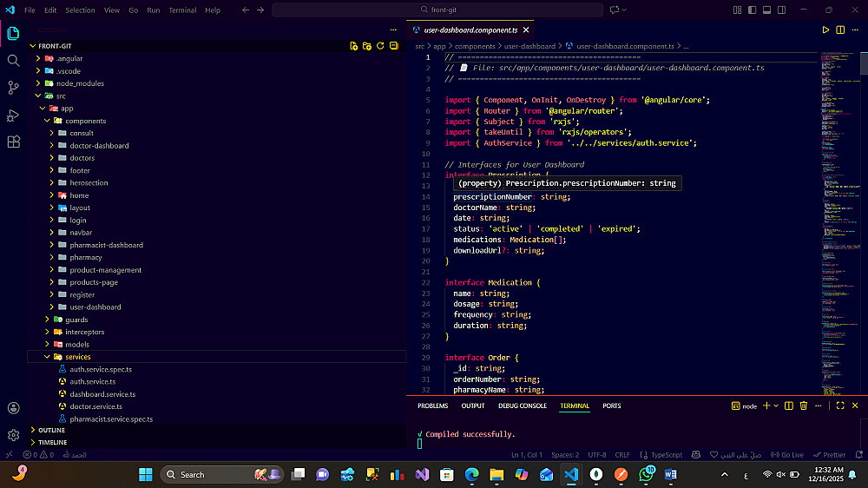Toggle the primary side bar visibility
The image size is (868, 488).
[x=752, y=10]
